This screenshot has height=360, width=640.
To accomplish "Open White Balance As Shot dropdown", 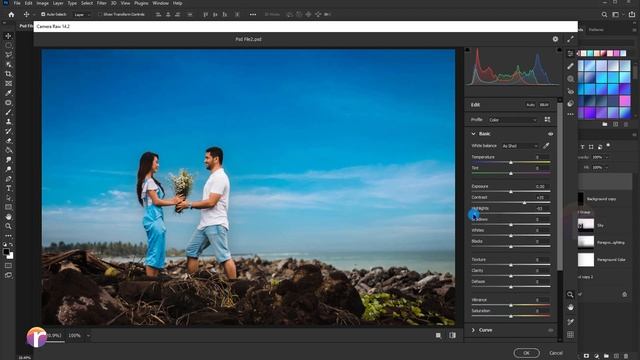I will 520,146.
